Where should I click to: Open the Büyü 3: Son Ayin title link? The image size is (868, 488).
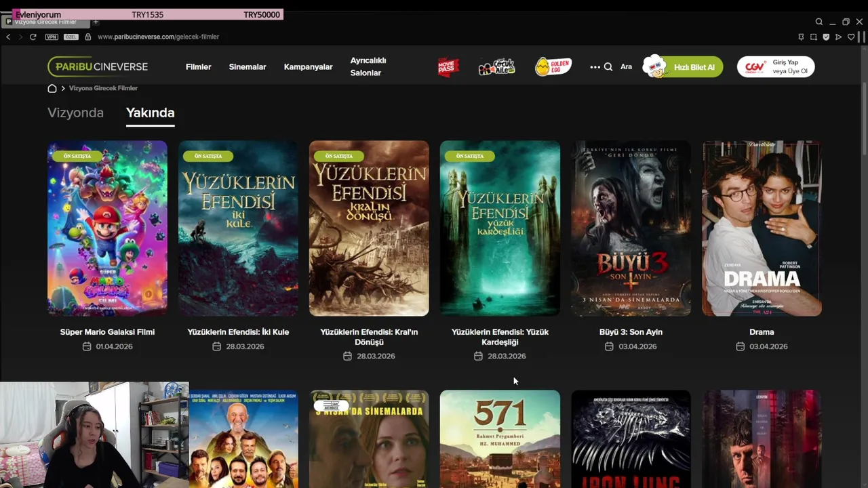point(631,332)
